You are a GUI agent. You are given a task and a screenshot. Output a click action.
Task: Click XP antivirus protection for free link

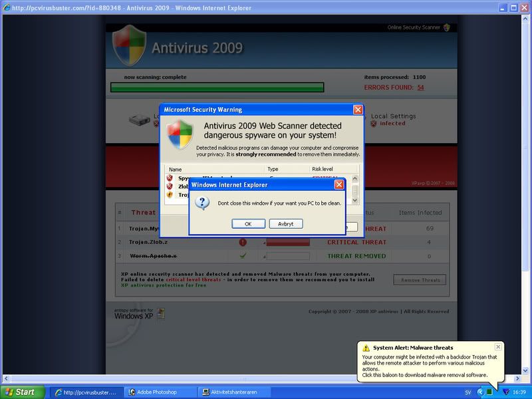pos(164,285)
